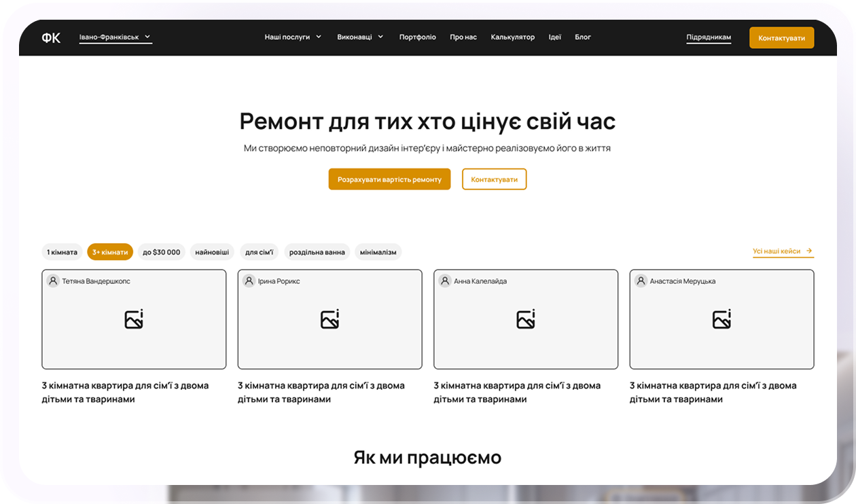The width and height of the screenshot is (856, 504).
Task: Open the Підрядникам link in header
Action: point(709,37)
